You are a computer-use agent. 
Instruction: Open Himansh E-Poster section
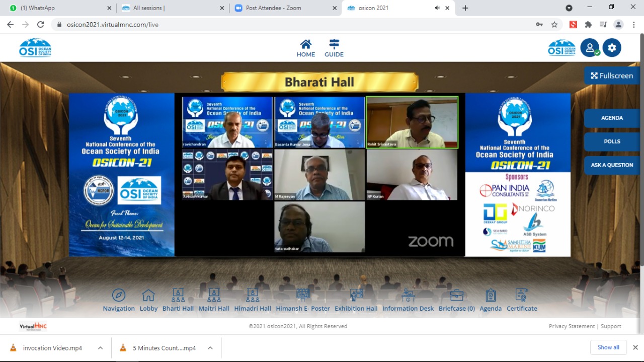pyautogui.click(x=303, y=296)
